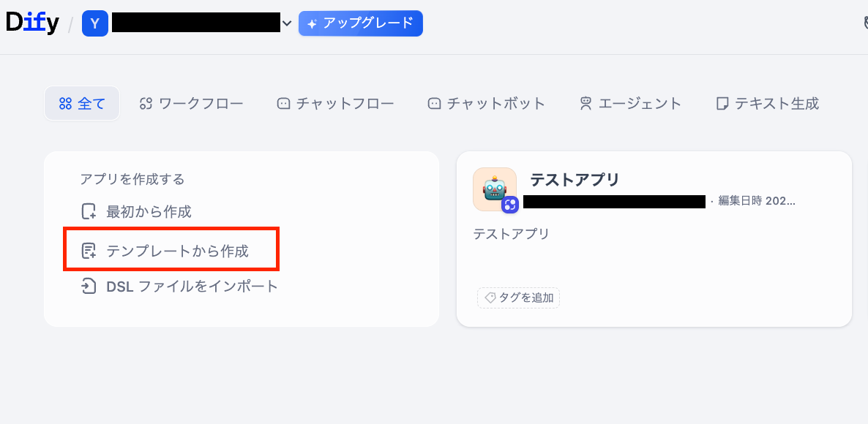This screenshot has height=424, width=868.
Task: Expand the workspace name dropdown chevron
Action: [x=287, y=23]
